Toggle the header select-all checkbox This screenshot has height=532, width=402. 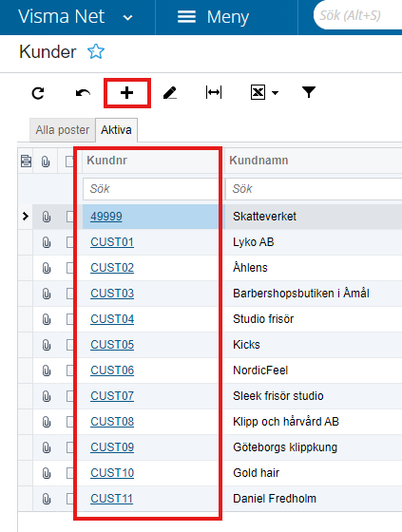point(70,161)
